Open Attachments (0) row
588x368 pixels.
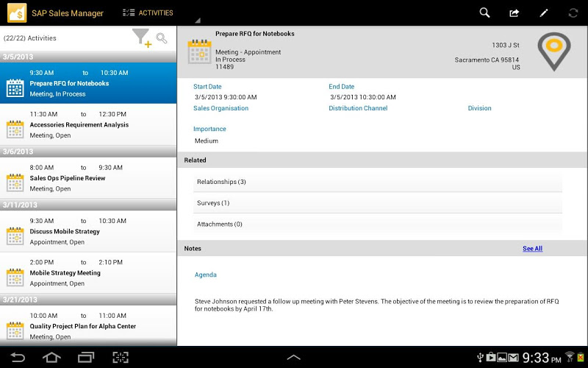378,224
